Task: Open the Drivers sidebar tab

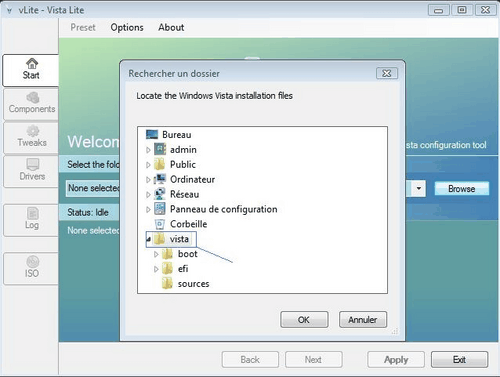Action: [x=31, y=171]
